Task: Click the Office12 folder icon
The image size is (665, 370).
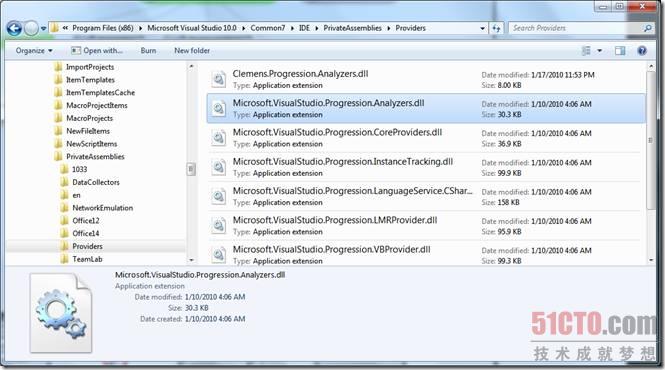Action: [x=64, y=221]
